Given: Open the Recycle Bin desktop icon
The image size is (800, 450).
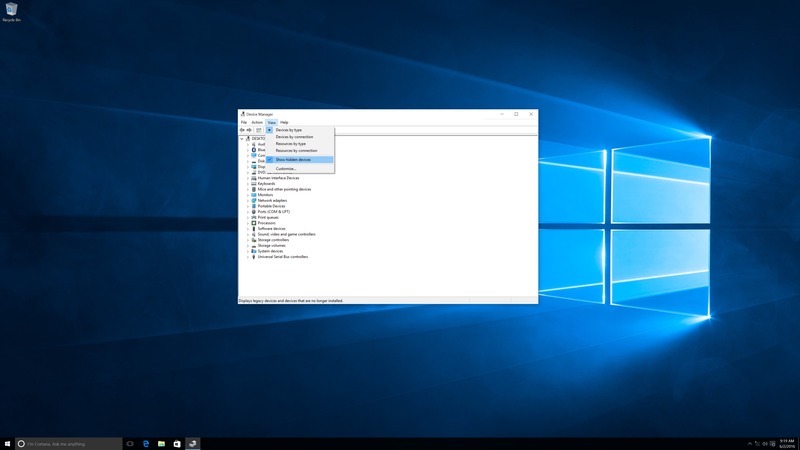Looking at the screenshot, I should (11, 11).
